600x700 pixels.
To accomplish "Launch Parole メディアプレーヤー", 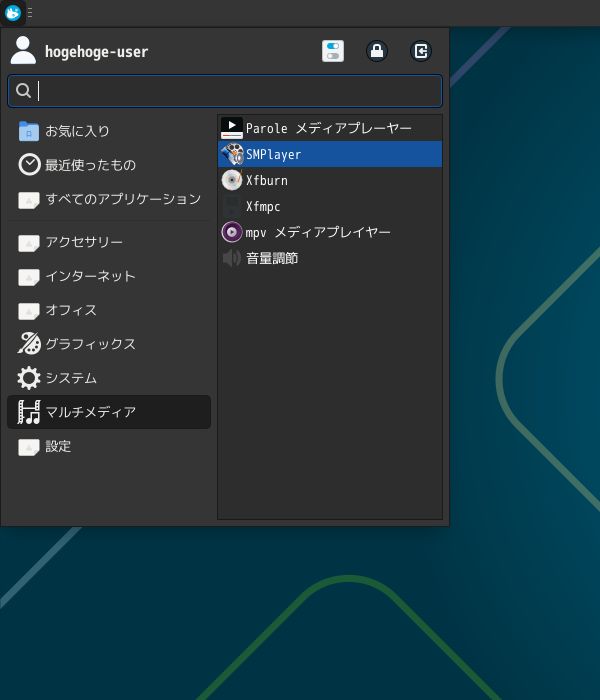I will tap(330, 128).
